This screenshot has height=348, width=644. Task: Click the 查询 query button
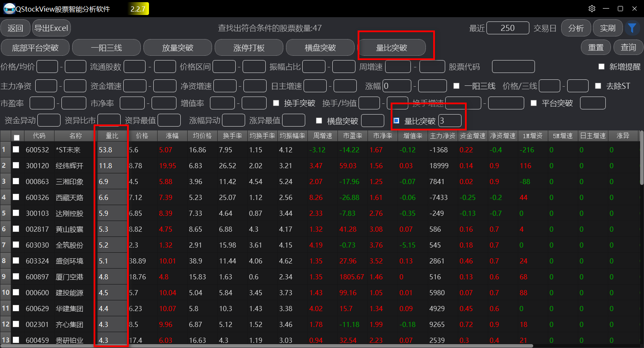point(629,48)
